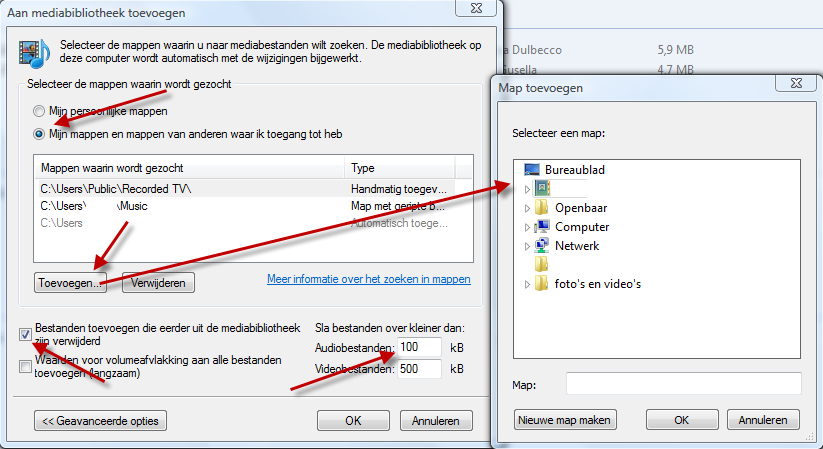The height and width of the screenshot is (449, 823).
Task: Click the Openbaar folder icon
Action: tap(542, 208)
